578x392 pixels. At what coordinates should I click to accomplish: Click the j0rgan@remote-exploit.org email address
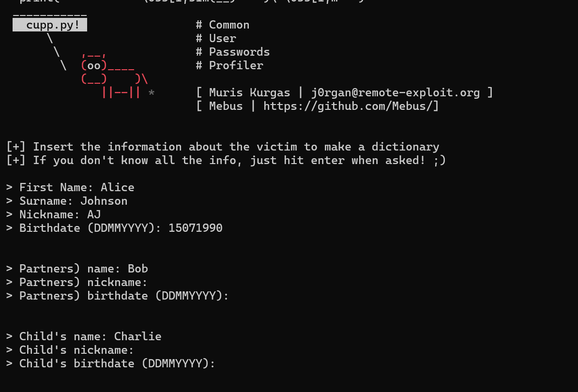coord(395,92)
